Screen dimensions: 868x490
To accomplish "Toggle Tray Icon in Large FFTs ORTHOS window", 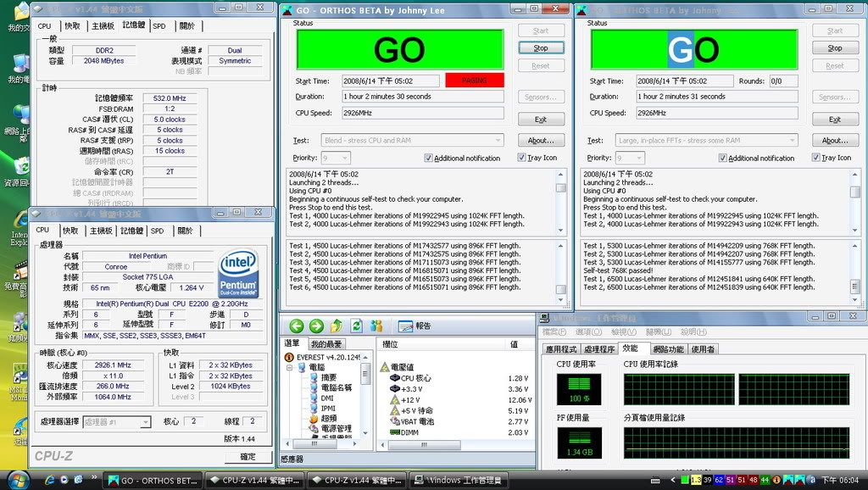I will 815,157.
